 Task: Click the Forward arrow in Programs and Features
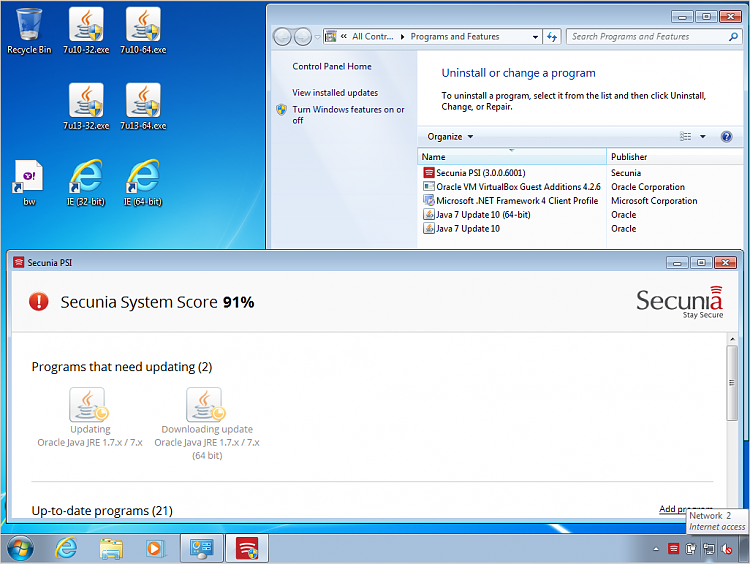(303, 37)
